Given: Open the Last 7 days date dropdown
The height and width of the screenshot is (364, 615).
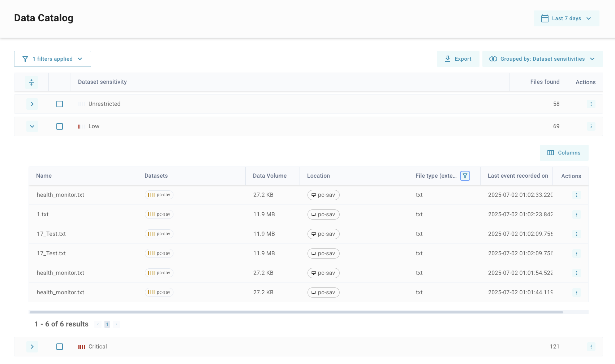Looking at the screenshot, I should click(566, 18).
